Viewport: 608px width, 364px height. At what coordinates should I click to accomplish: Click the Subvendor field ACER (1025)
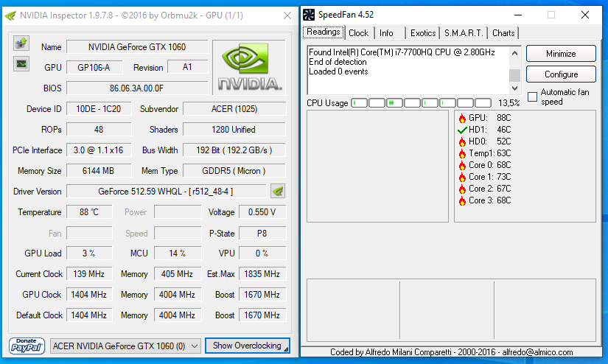(234, 109)
